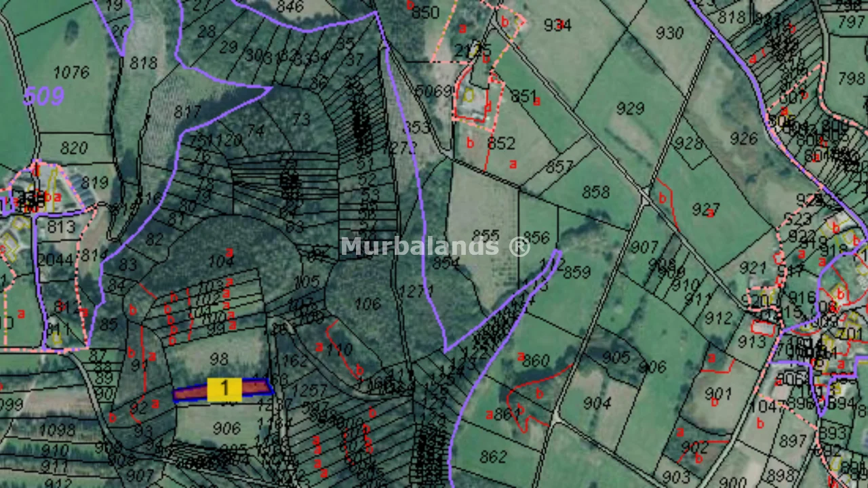Click on parcel 858
The width and height of the screenshot is (868, 488).
pos(595,192)
